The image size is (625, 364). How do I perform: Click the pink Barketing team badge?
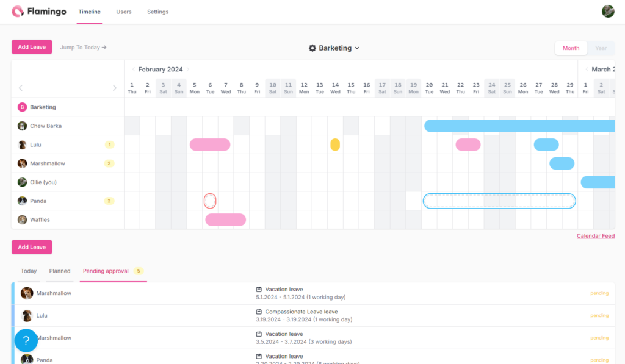[x=23, y=107]
